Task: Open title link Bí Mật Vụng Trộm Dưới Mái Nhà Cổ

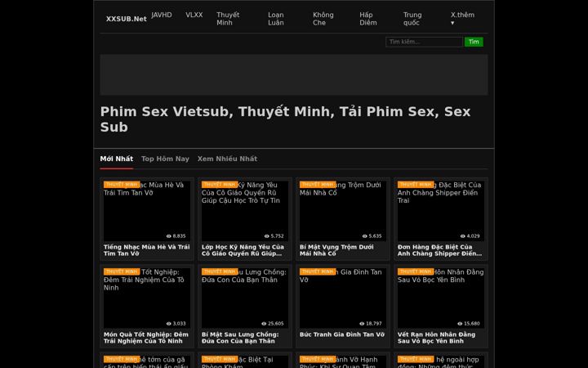Action: point(336,250)
